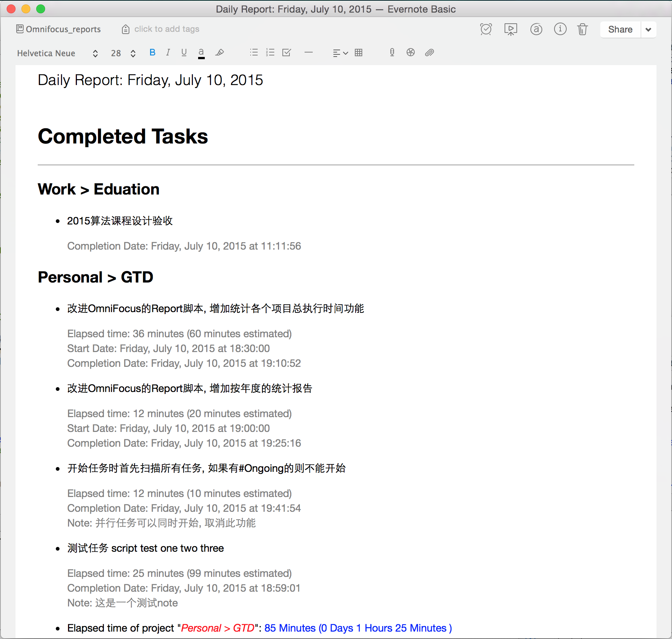Attach a file with paperclip icon

(x=429, y=53)
